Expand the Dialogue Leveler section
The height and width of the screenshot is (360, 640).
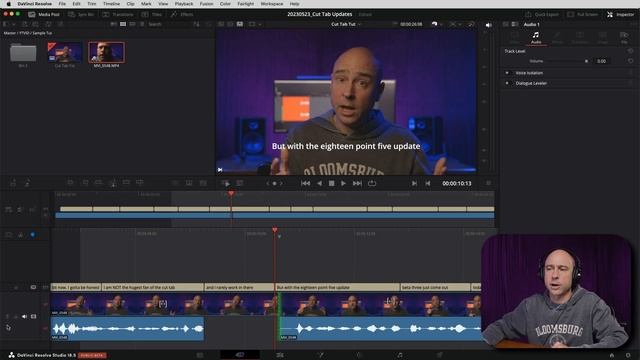click(x=531, y=83)
